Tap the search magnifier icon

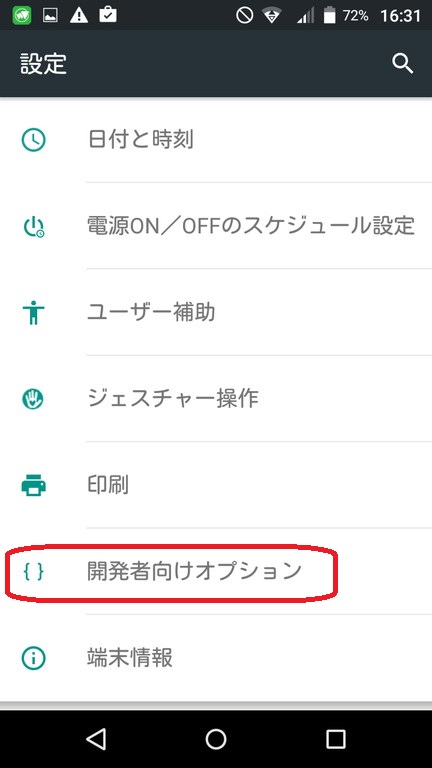[403, 64]
